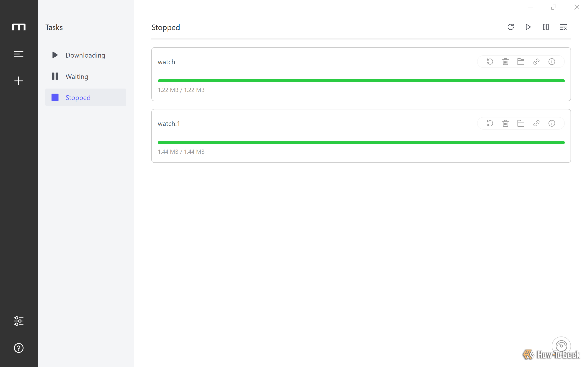The height and width of the screenshot is (367, 588).
Task: Delete the watch.1 task
Action: 505,123
